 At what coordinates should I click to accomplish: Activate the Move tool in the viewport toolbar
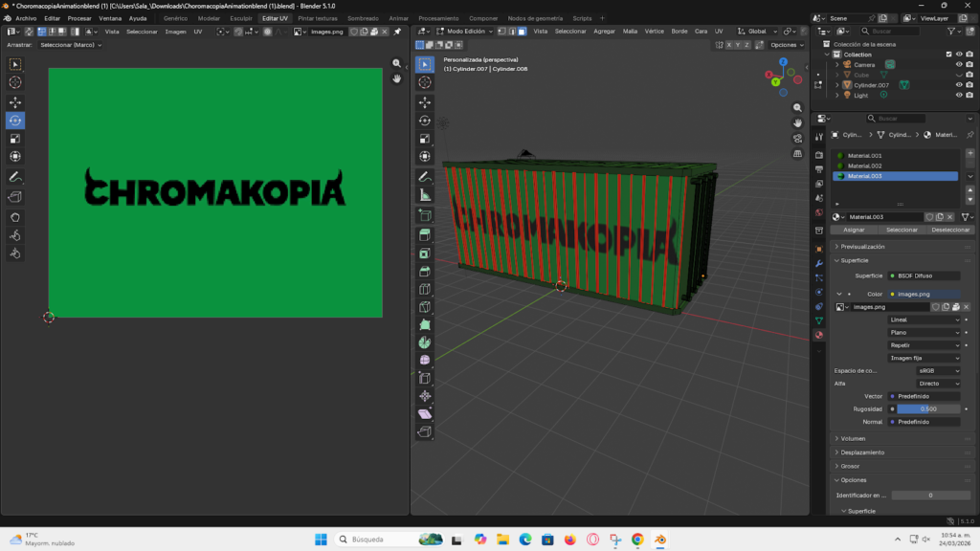[424, 103]
